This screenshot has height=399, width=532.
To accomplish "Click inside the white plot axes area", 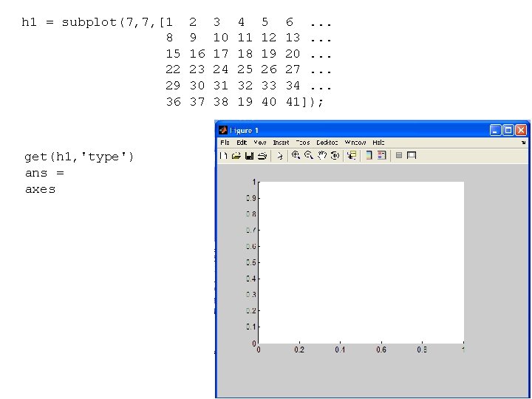I will (361, 262).
